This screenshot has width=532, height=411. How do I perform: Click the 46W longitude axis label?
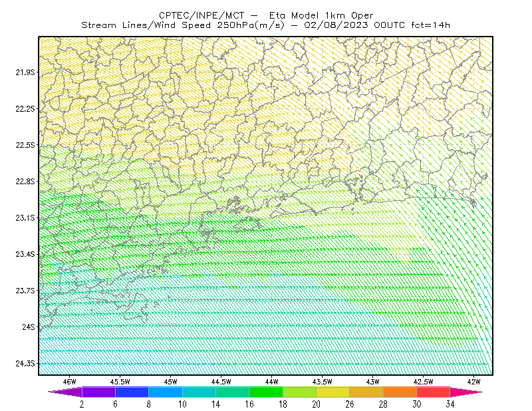click(x=70, y=382)
